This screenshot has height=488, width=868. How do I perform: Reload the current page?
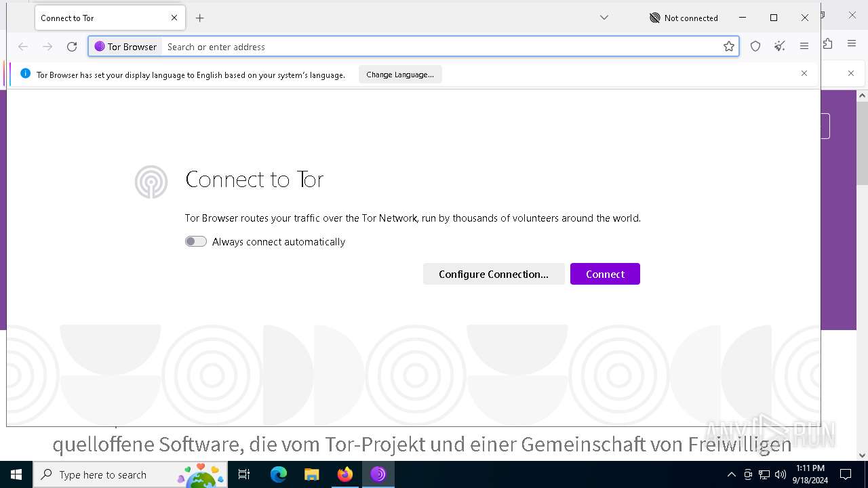pyautogui.click(x=72, y=47)
